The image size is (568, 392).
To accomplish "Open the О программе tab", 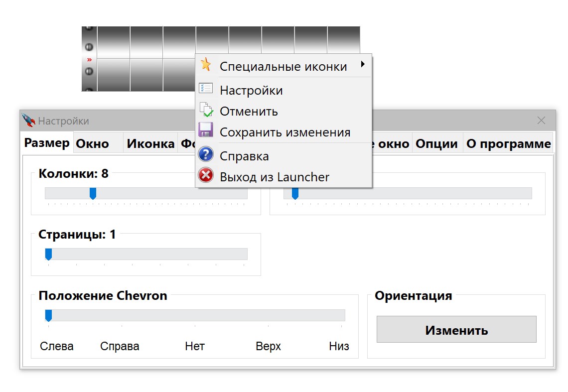I will point(509,143).
